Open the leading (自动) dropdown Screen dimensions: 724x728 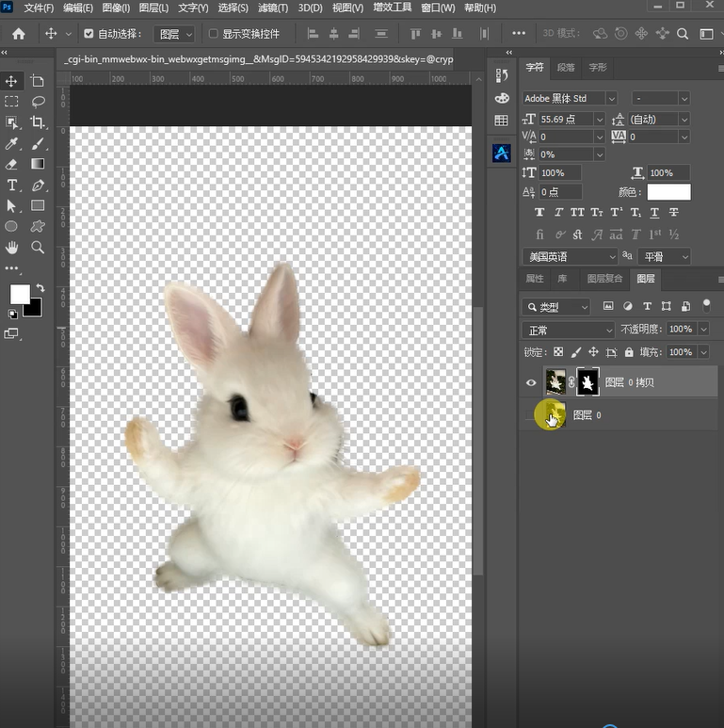pos(684,120)
